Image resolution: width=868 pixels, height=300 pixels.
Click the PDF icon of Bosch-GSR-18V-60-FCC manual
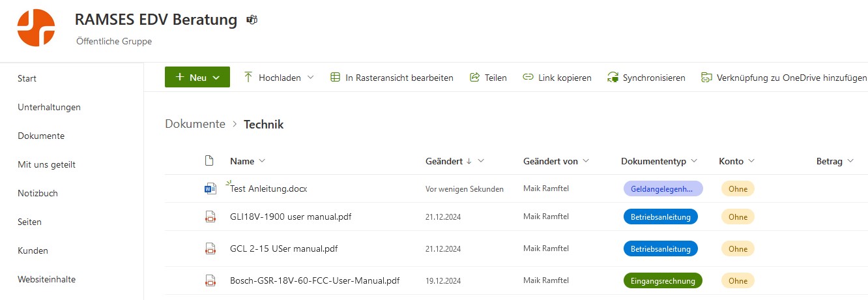[x=210, y=281]
